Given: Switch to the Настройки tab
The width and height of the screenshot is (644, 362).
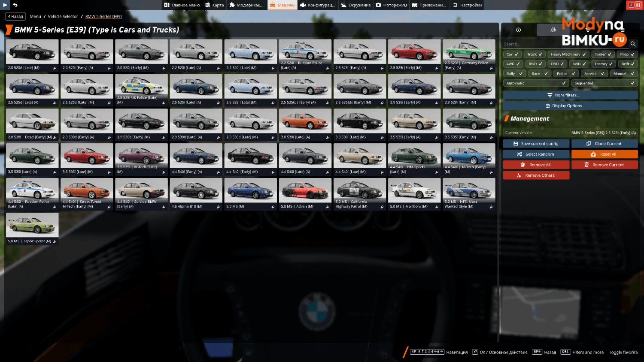Looking at the screenshot, I should [467, 5].
